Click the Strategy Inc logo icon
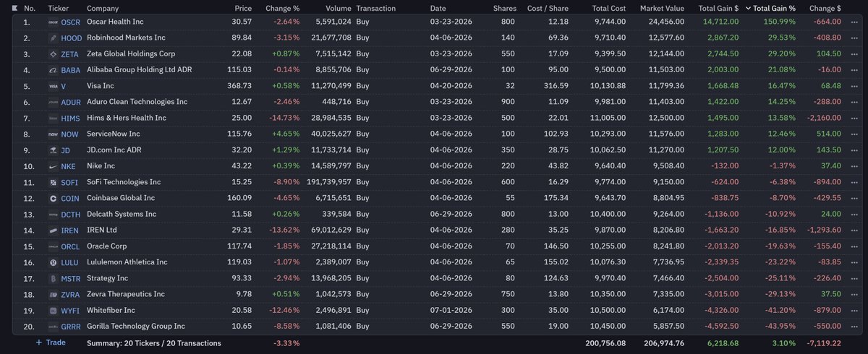The width and height of the screenshot is (868, 354). [x=53, y=278]
